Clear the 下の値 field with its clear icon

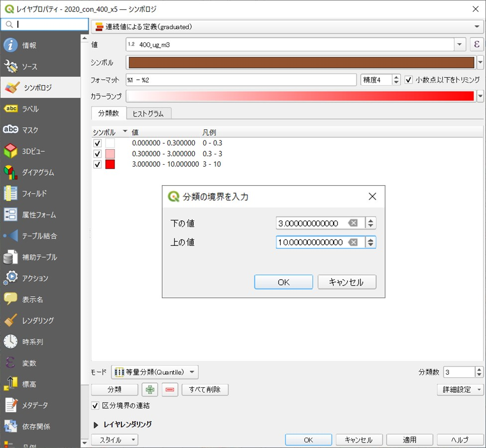(x=353, y=223)
